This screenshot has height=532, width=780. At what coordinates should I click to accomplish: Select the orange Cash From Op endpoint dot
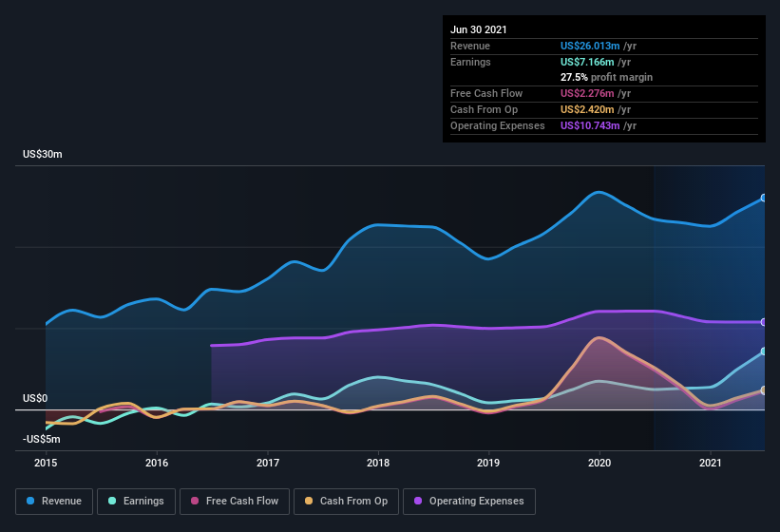click(x=764, y=389)
